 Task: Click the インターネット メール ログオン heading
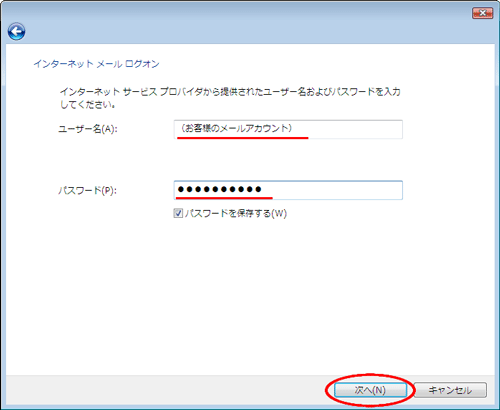tap(97, 64)
